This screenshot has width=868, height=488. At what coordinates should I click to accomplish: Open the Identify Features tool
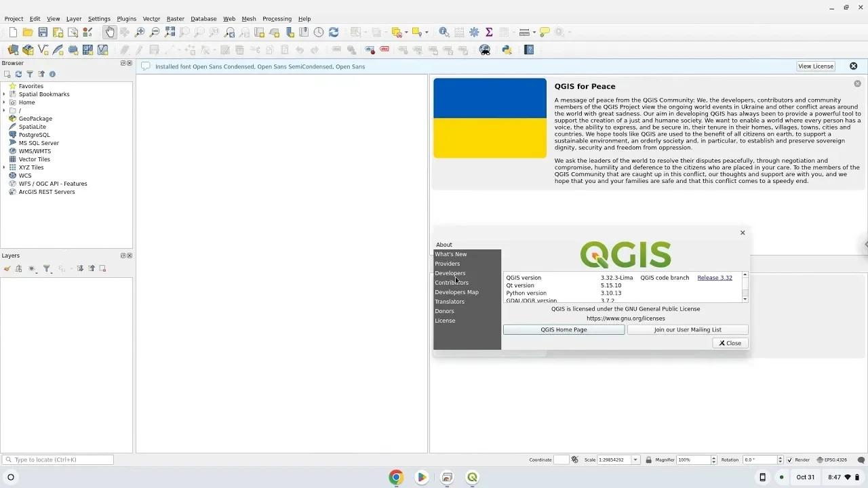tap(444, 32)
